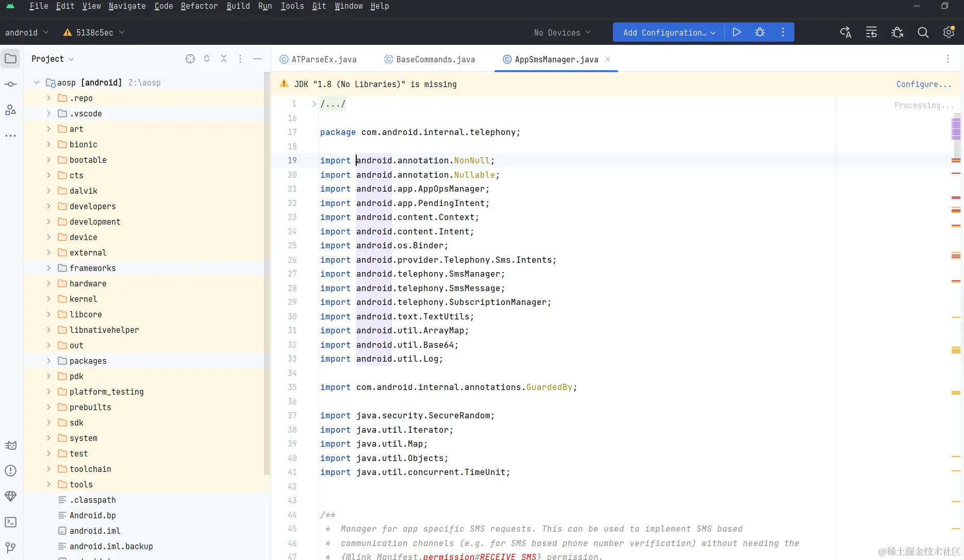Open the Project view selector dropdown
The image size is (964, 560).
pyautogui.click(x=53, y=59)
